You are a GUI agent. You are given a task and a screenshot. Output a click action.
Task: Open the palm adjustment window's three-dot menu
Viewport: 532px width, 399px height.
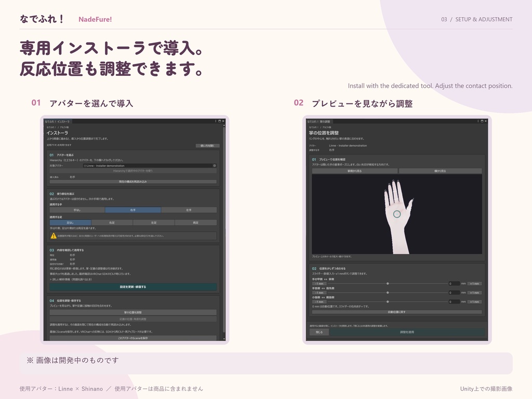[x=478, y=121]
